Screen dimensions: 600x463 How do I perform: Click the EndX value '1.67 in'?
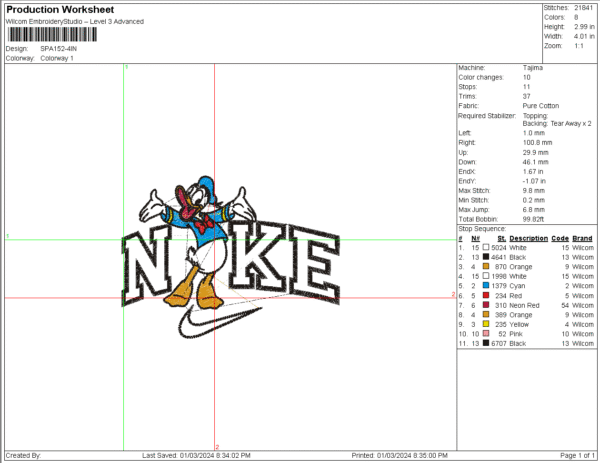point(533,172)
